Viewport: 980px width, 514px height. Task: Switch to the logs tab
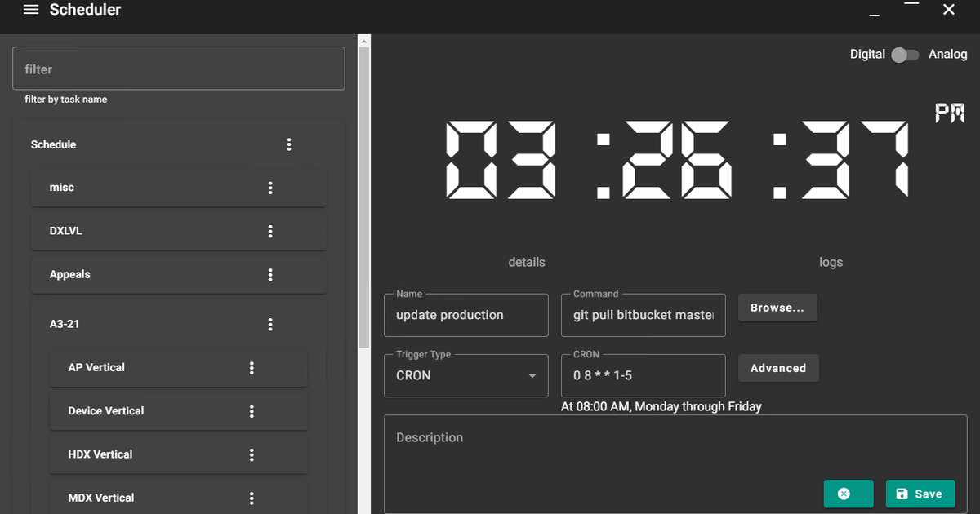click(x=831, y=262)
